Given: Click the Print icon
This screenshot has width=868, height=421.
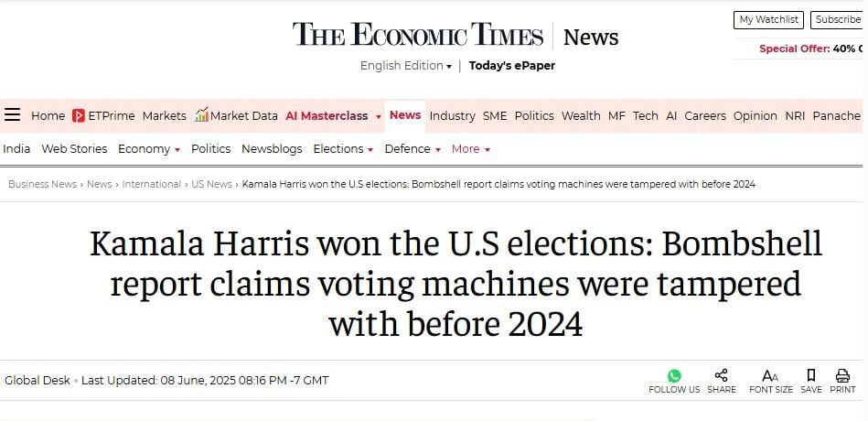Looking at the screenshot, I should [842, 375].
